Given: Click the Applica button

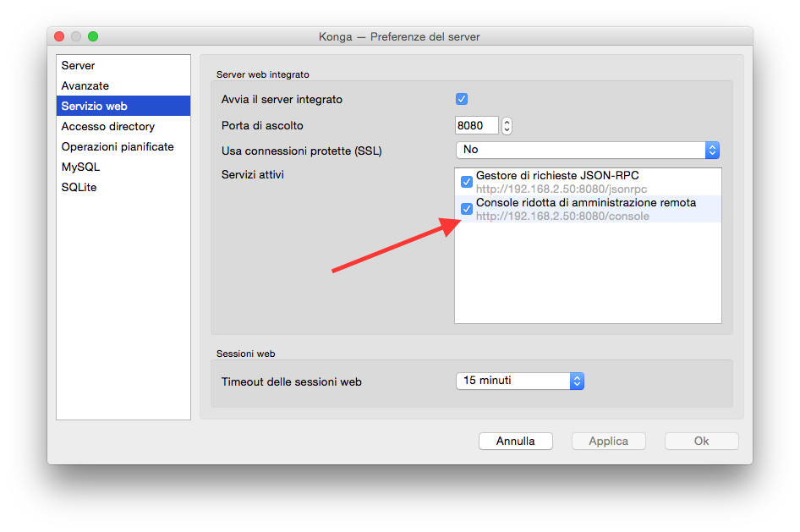Looking at the screenshot, I should pos(608,441).
